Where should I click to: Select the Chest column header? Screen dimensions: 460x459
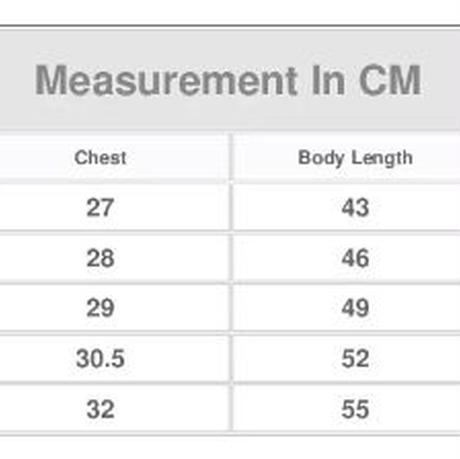pos(100,157)
